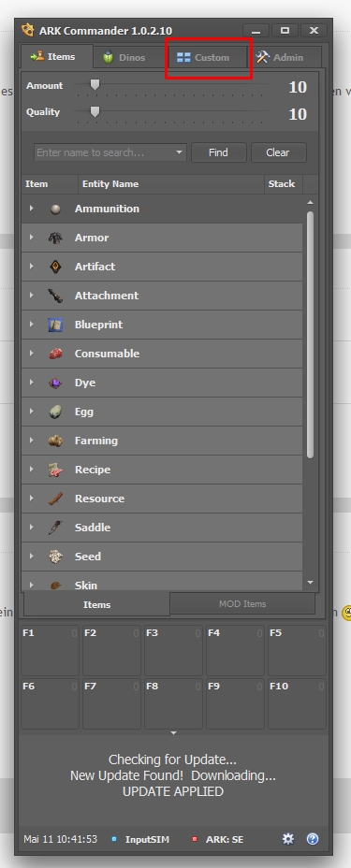Open help via the question mark icon
351x868 pixels.
coord(313,839)
